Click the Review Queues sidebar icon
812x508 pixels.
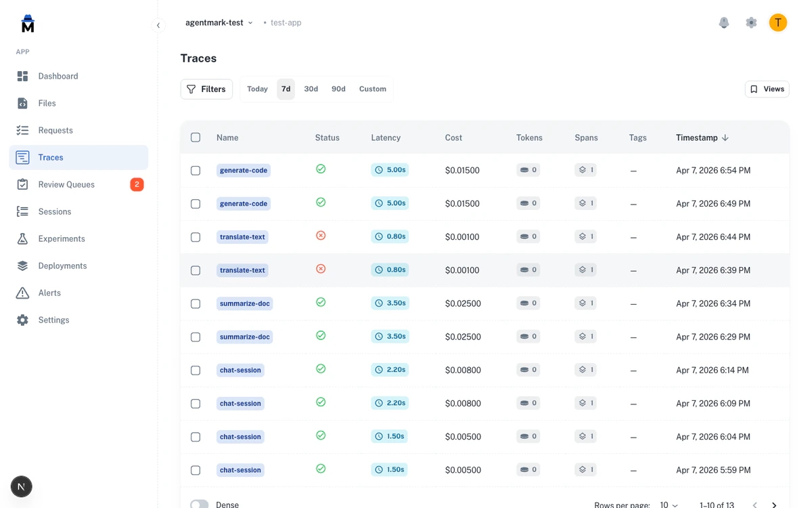pos(22,184)
